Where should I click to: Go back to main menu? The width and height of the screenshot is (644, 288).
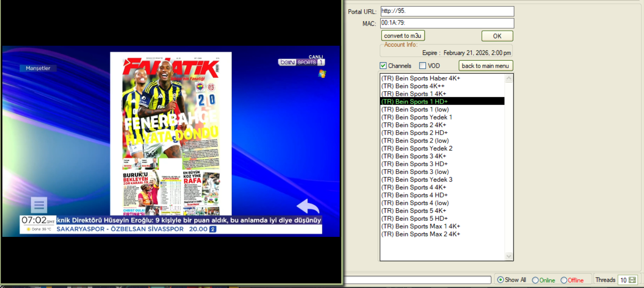(x=486, y=66)
